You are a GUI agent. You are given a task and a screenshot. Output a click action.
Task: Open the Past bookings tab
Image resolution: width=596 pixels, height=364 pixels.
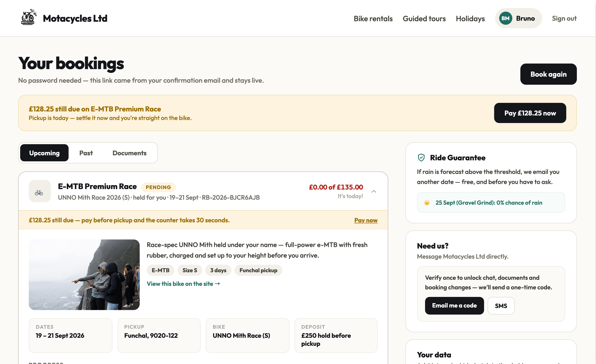click(86, 153)
